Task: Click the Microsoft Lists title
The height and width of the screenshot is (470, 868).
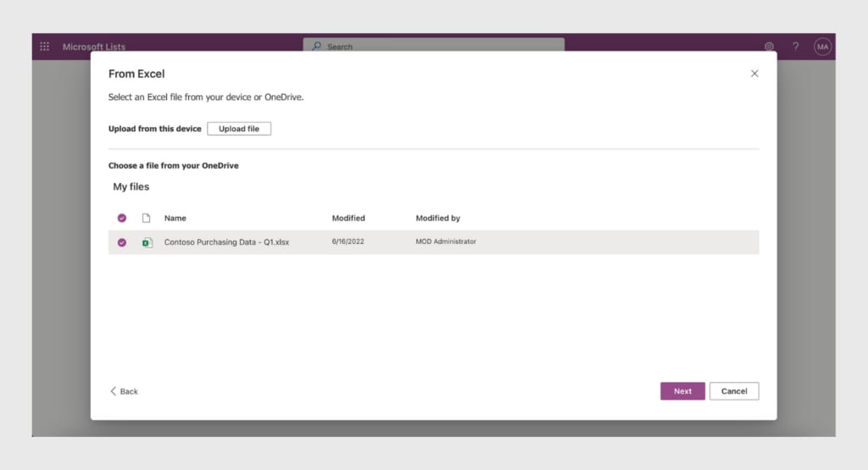Action: coord(94,47)
